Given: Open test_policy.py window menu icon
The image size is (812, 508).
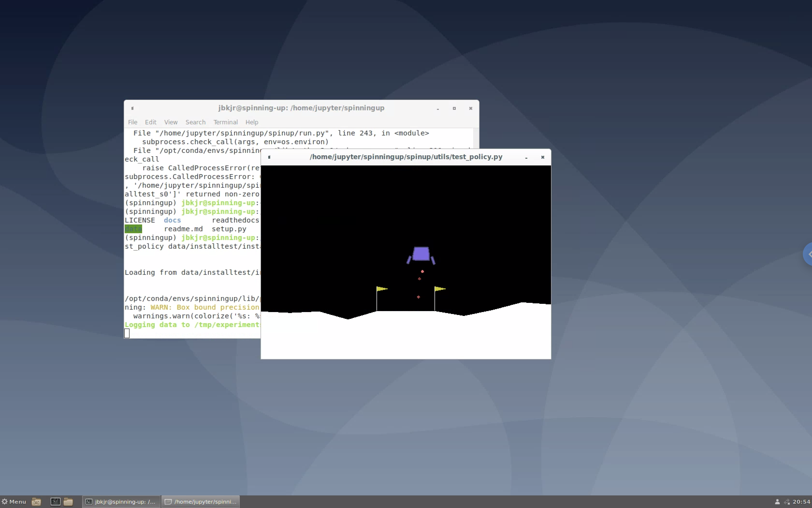Looking at the screenshot, I should pyautogui.click(x=269, y=157).
